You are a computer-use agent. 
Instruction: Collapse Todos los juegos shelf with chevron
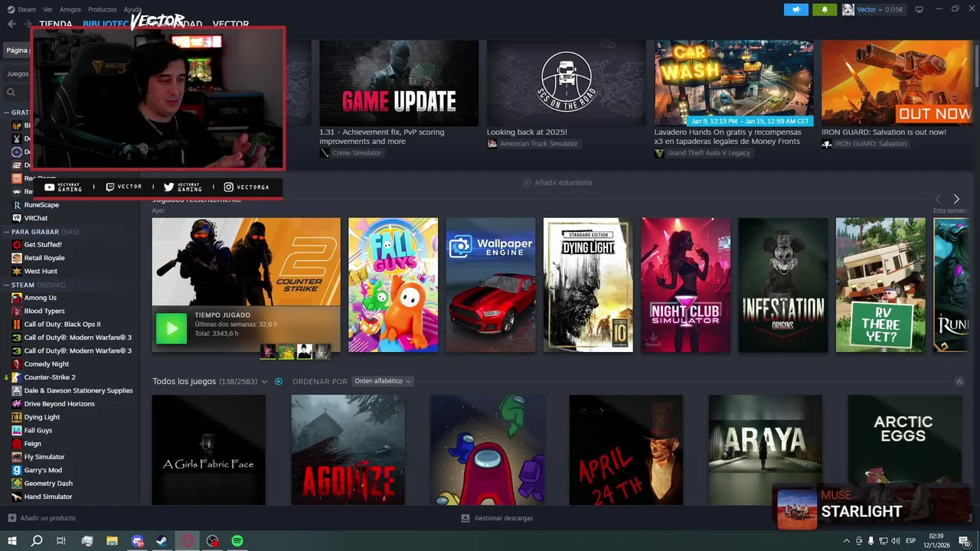(959, 381)
